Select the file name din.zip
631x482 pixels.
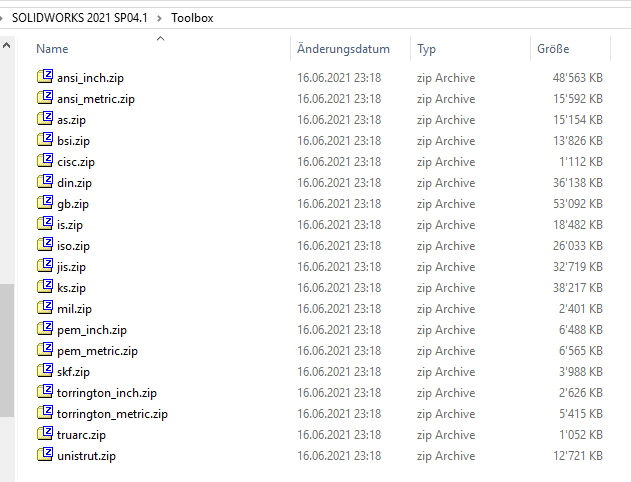coord(74,183)
